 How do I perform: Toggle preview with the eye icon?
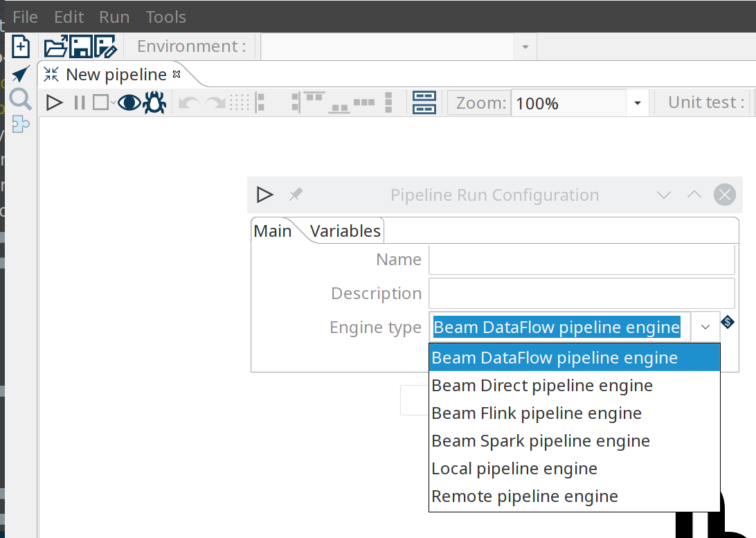(x=129, y=103)
